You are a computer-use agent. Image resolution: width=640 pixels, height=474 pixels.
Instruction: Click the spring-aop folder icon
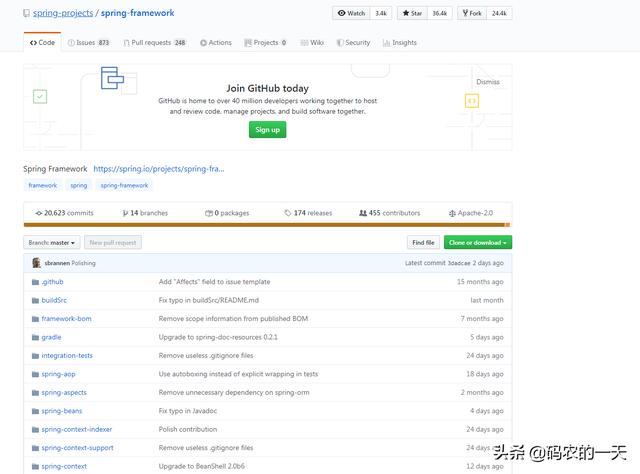click(36, 374)
